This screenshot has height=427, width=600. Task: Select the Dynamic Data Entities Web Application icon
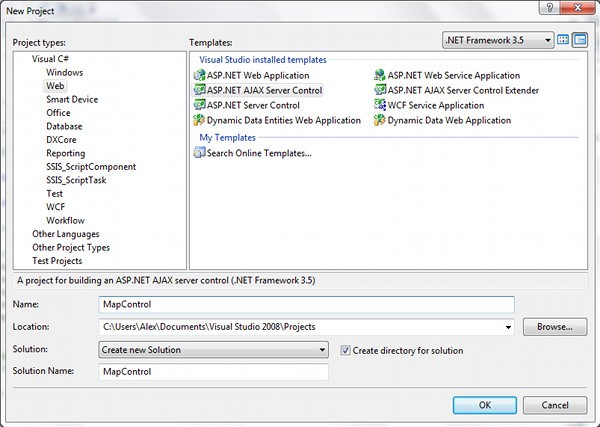click(x=199, y=120)
